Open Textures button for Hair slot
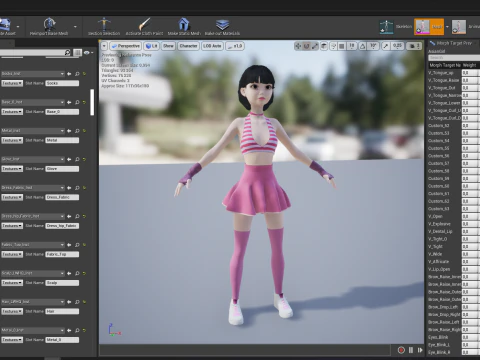The width and height of the screenshot is (480, 360). pyautogui.click(x=12, y=311)
